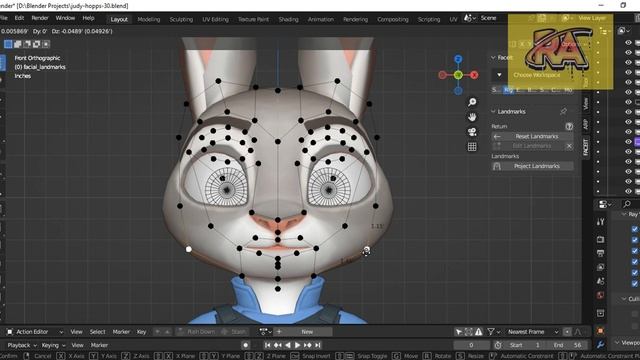Switch to the Sculpting workspace tab

pyautogui.click(x=181, y=19)
